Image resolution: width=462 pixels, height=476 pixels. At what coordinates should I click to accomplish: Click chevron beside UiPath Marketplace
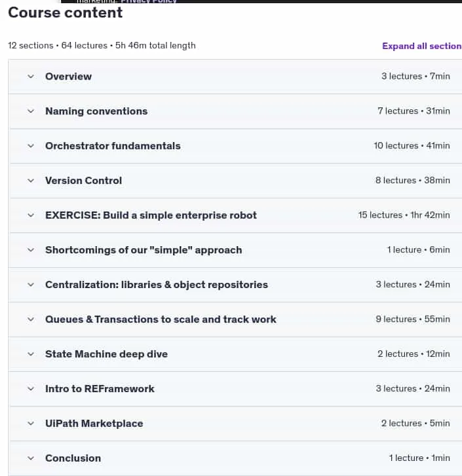tap(31, 424)
